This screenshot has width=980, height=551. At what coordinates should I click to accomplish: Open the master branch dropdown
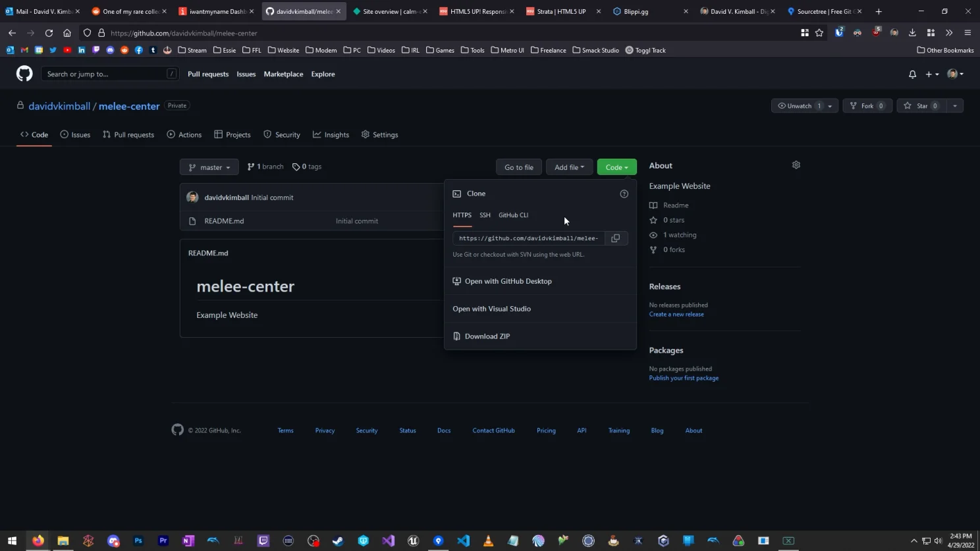click(x=209, y=167)
